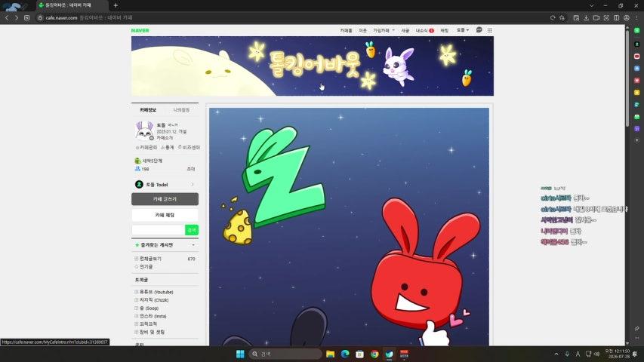
Task: Click the NAVER logo
Action: coord(140,30)
